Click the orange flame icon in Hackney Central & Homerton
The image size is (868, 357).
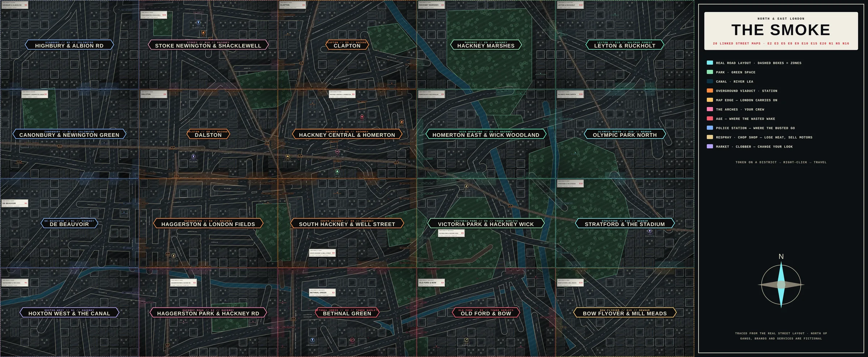[x=401, y=122]
